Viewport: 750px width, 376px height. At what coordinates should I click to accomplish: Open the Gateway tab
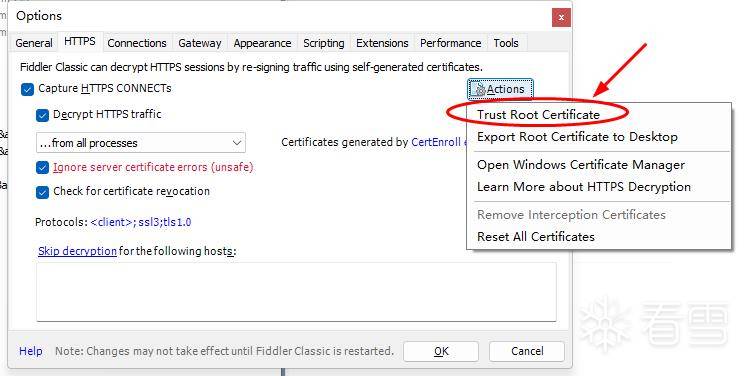pos(199,43)
